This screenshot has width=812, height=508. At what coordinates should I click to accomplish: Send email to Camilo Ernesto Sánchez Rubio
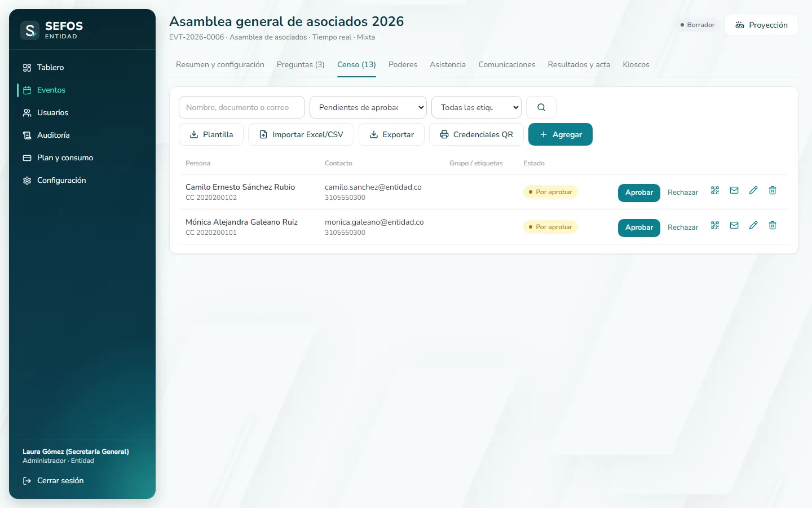pos(734,191)
